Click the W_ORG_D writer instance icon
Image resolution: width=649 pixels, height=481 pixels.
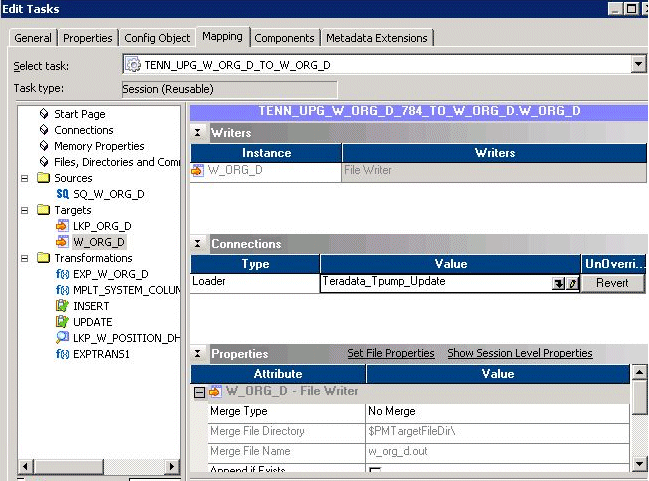click(x=197, y=170)
